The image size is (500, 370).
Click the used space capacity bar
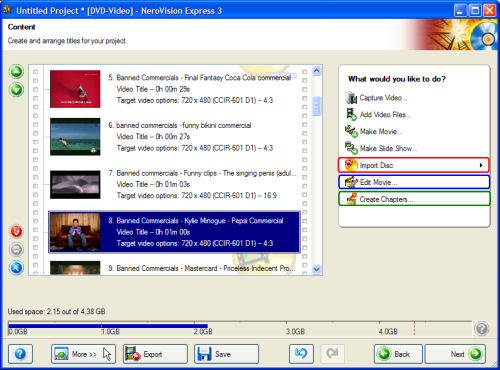click(240, 326)
